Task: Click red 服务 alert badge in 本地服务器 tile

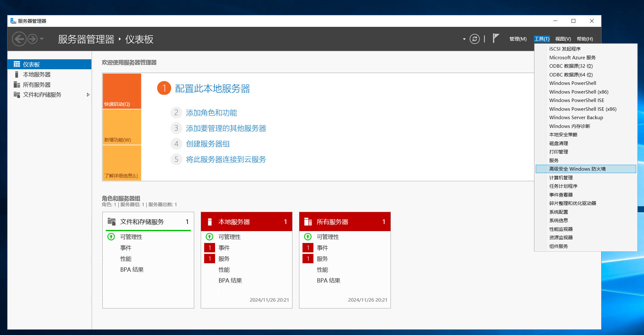Action: [209, 259]
